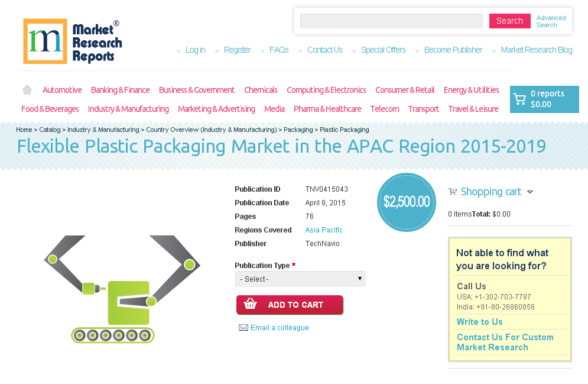Open the cart showing 0 reports $0.00
Viewport: 588px width, 384px height.
[544, 99]
